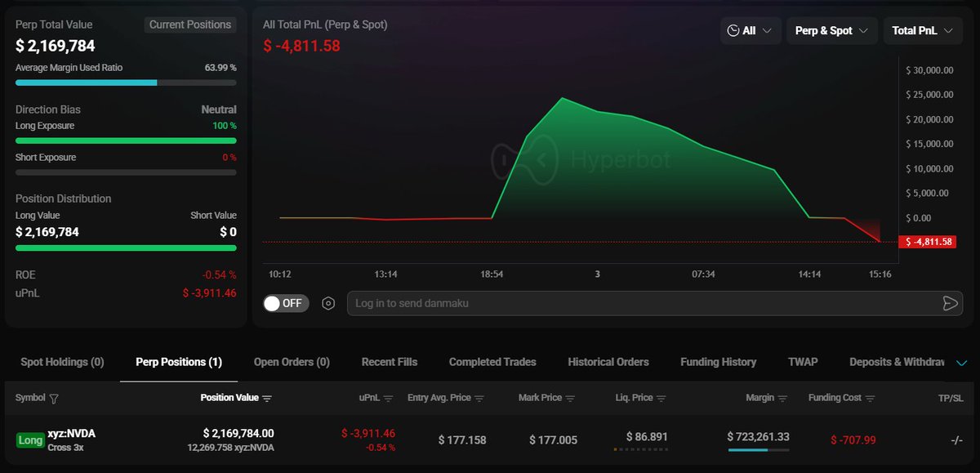Click the Long Exposure green bar
Viewport: 980px width, 473px height.
click(x=126, y=141)
